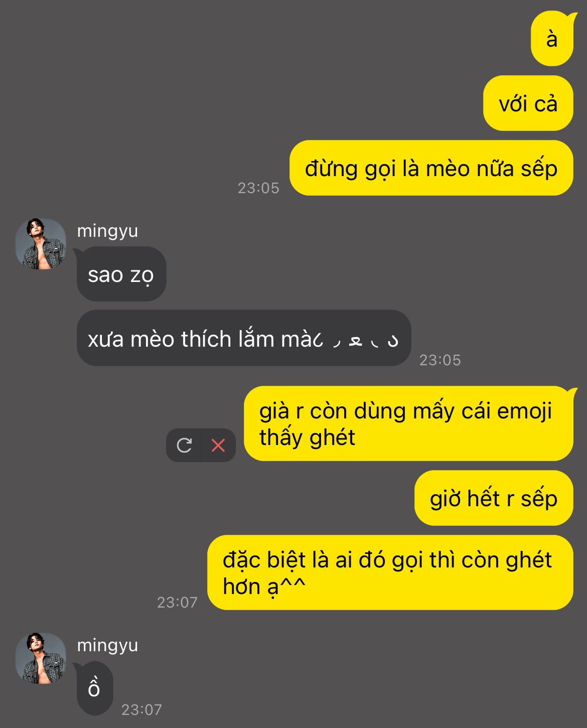This screenshot has width=587, height=728.
Task: Select the 'giờ hết r sếp' bubble
Action: [x=494, y=498]
